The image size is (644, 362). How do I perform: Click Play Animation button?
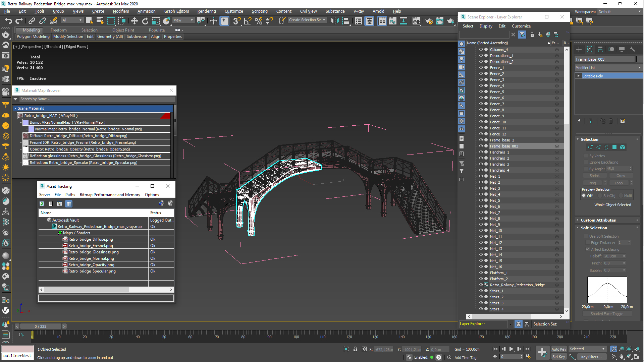tap(511, 349)
